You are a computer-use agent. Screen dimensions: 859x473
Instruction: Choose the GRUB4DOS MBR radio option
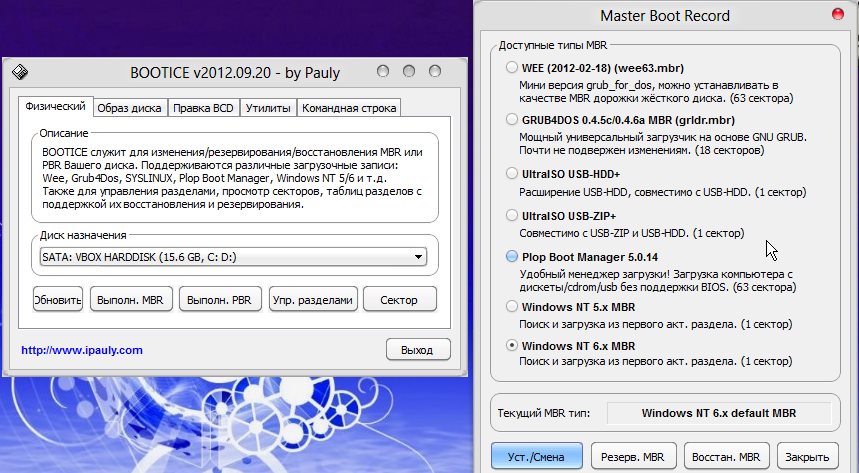tap(513, 120)
